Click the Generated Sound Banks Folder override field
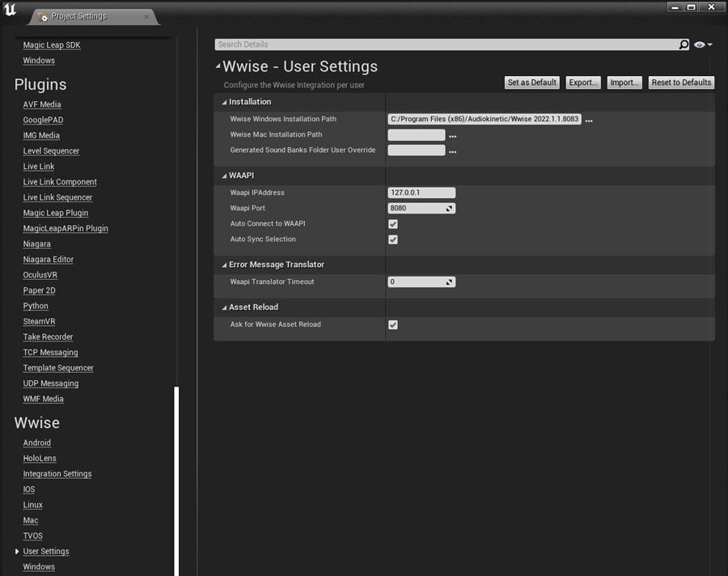This screenshot has width=728, height=576. (417, 150)
